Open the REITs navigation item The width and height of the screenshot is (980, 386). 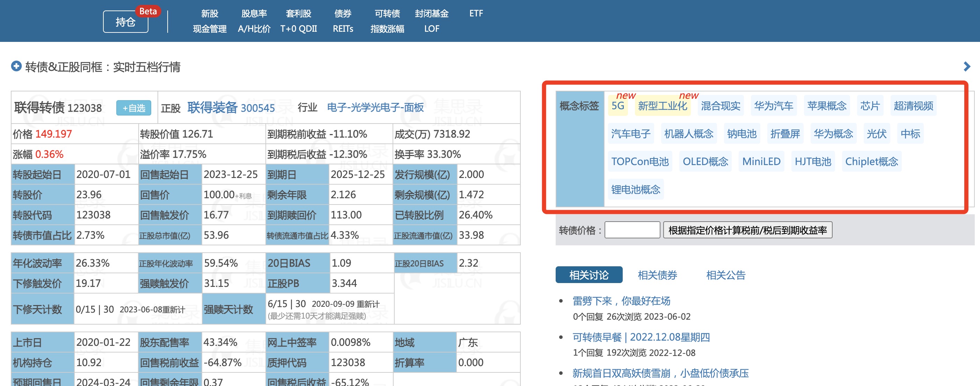pos(343,29)
